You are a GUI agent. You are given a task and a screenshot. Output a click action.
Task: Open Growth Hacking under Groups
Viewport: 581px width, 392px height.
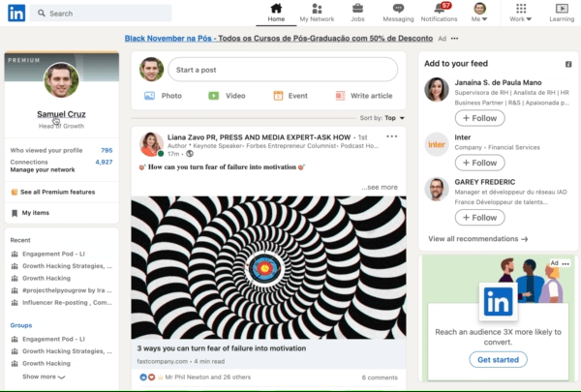(41, 364)
